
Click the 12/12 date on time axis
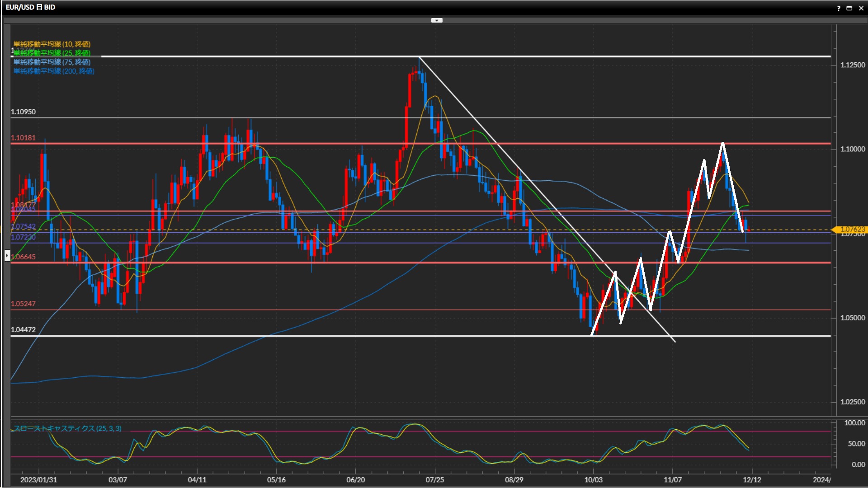click(x=752, y=479)
